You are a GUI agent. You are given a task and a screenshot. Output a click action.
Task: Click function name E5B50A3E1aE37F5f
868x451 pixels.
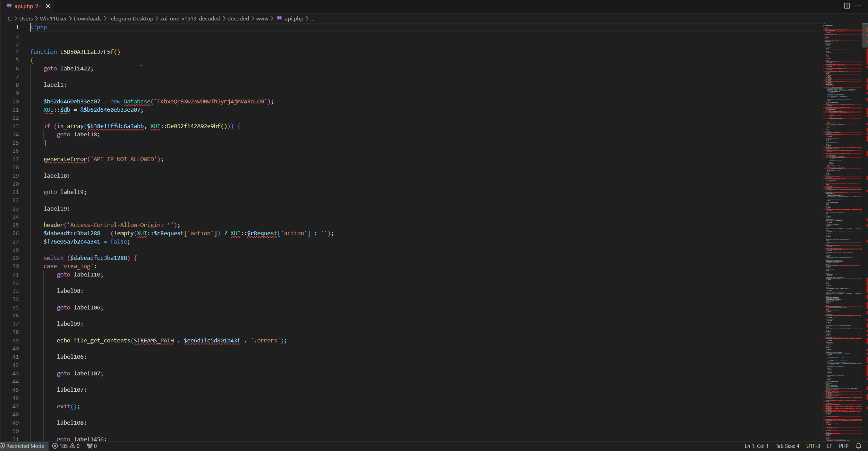pos(87,52)
